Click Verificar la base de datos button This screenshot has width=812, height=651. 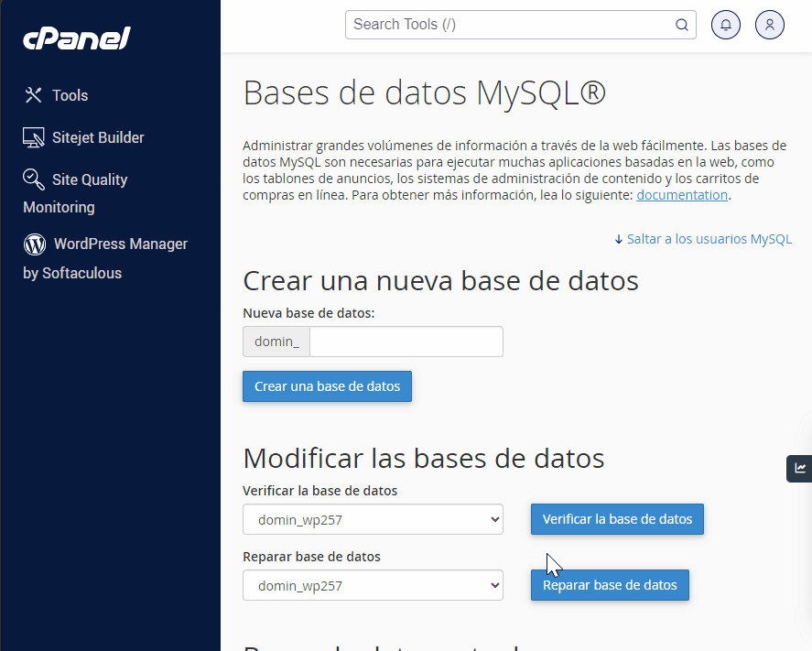617,519
